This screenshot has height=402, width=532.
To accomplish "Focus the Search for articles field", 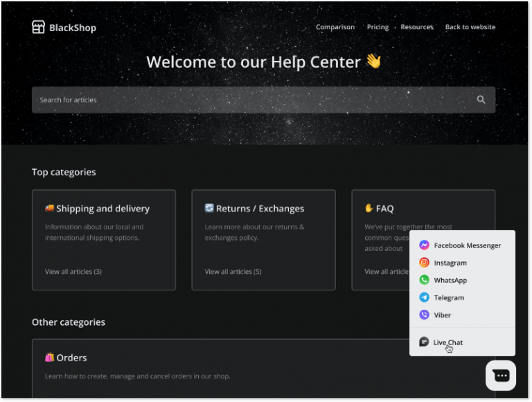I will [249, 100].
